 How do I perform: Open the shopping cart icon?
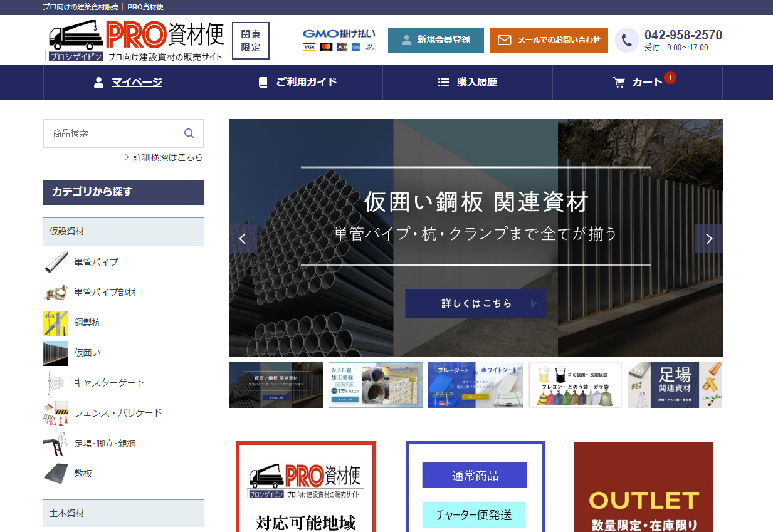(x=619, y=83)
